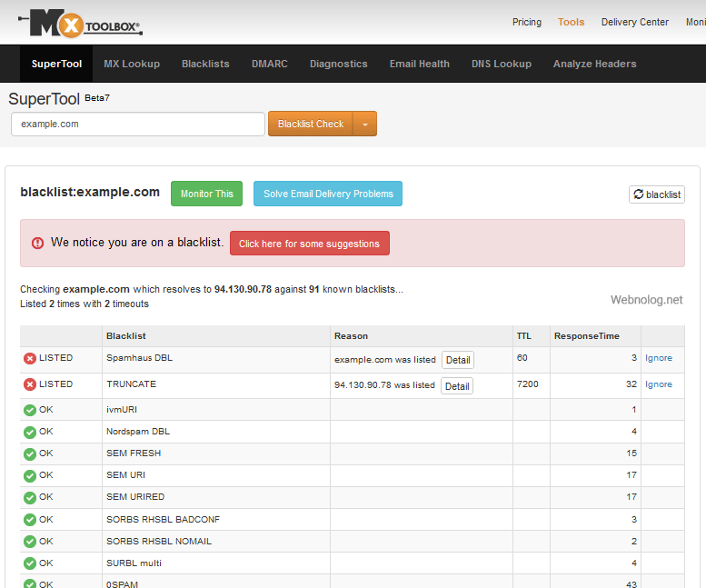Click the green check icon for Nordspam DBL

(x=30, y=433)
